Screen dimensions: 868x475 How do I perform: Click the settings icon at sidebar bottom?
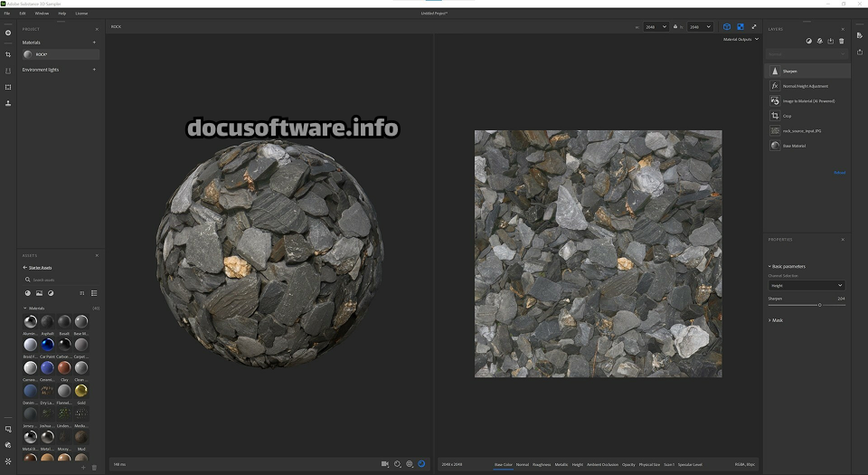8,461
